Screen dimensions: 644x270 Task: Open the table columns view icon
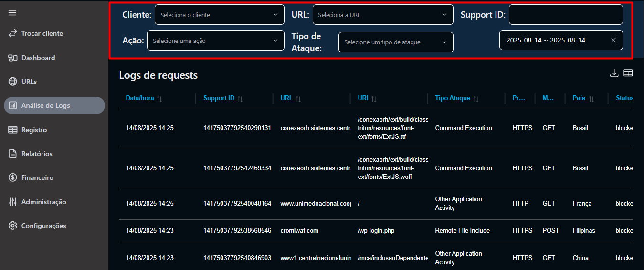coord(628,73)
